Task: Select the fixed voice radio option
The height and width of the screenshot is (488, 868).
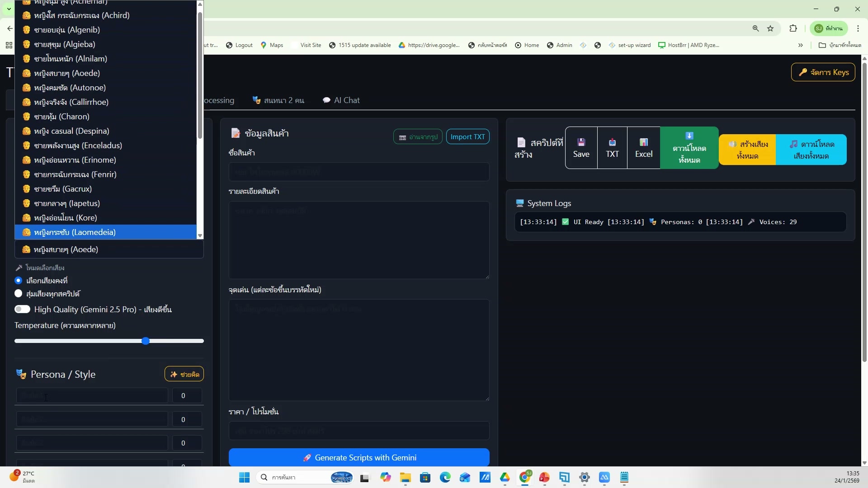Action: pos(19,281)
